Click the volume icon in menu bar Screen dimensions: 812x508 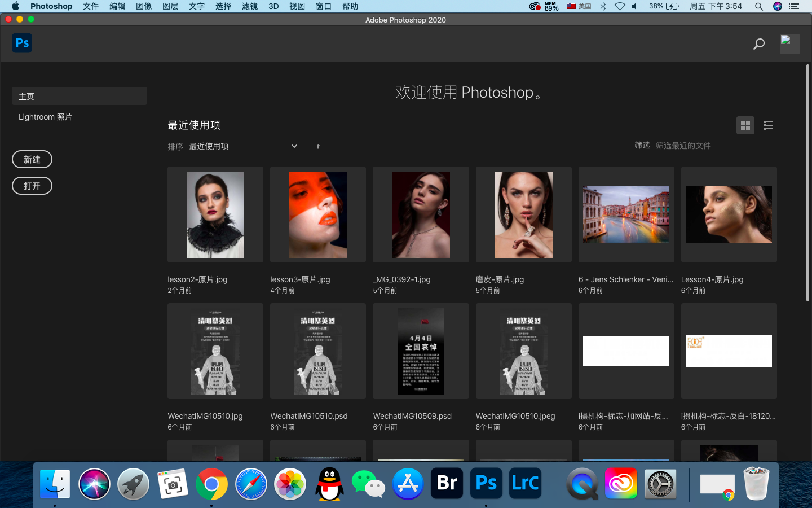[635, 6]
